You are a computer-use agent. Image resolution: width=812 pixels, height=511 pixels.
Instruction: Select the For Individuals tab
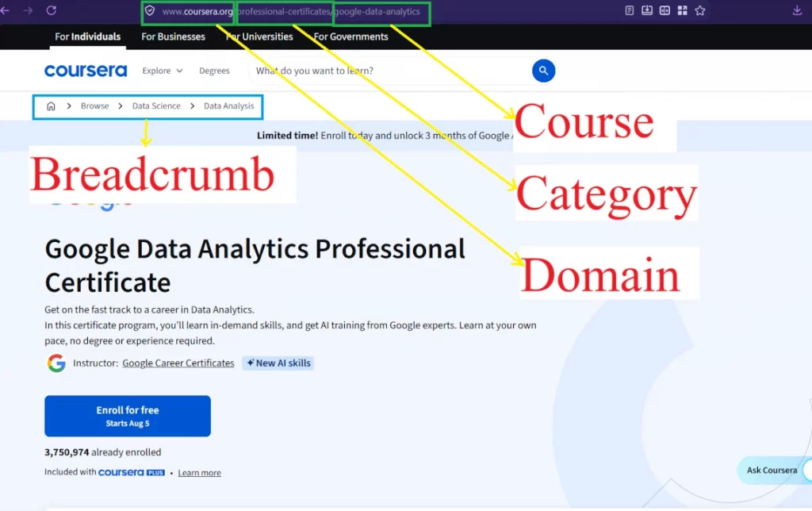tap(87, 36)
